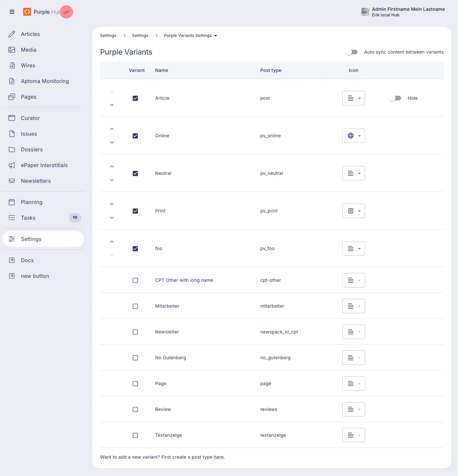Open Planning from the sidebar

pos(43,202)
